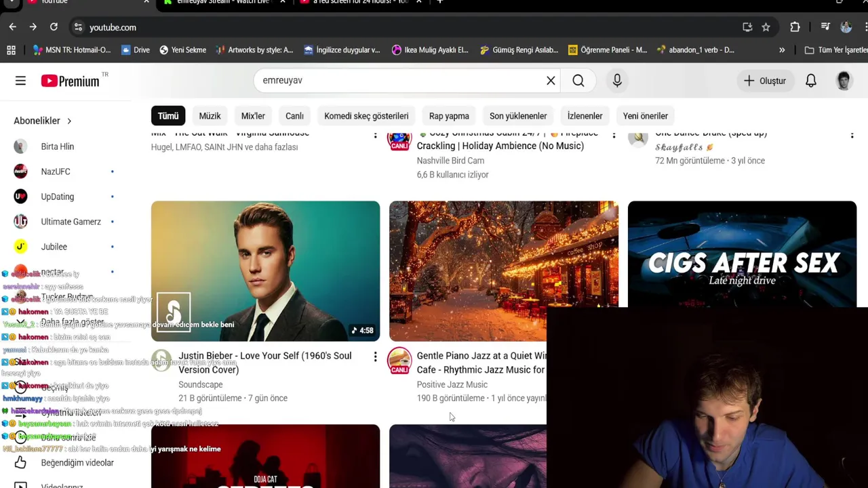Open the Drive bookmark
The height and width of the screenshot is (488, 868).
136,49
